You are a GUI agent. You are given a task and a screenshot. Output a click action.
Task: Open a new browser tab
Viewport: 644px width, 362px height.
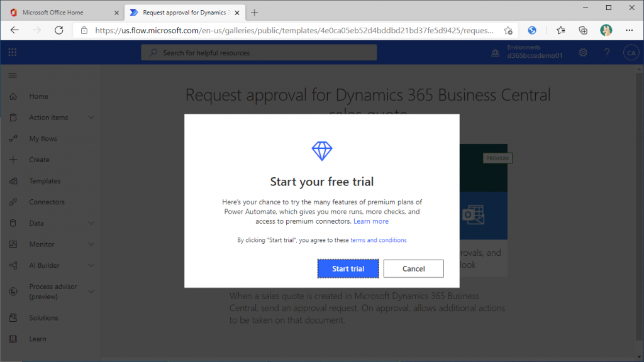coord(254,13)
